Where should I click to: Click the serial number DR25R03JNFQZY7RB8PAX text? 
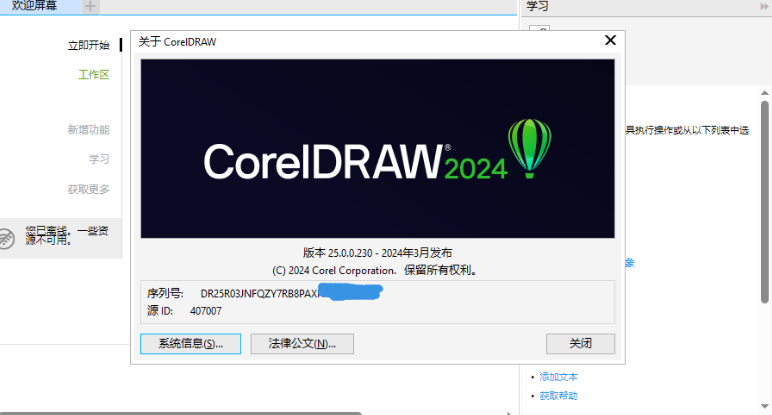[259, 293]
